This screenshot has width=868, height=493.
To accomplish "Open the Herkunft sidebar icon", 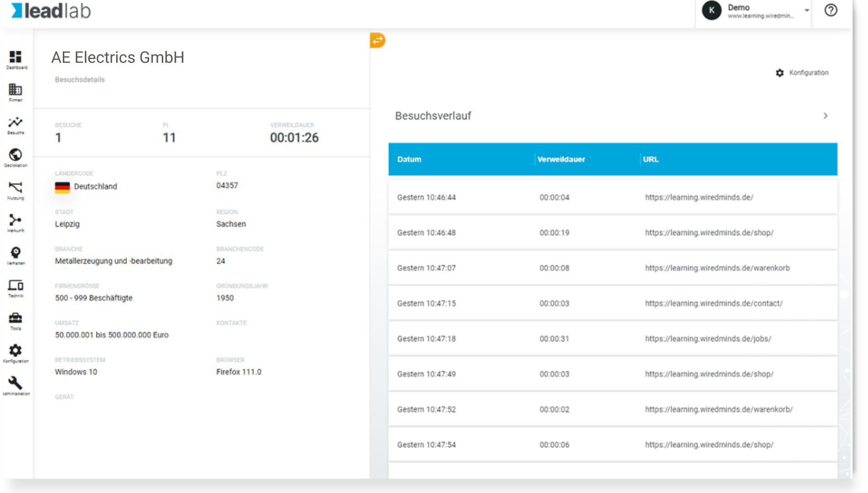I will (16, 223).
